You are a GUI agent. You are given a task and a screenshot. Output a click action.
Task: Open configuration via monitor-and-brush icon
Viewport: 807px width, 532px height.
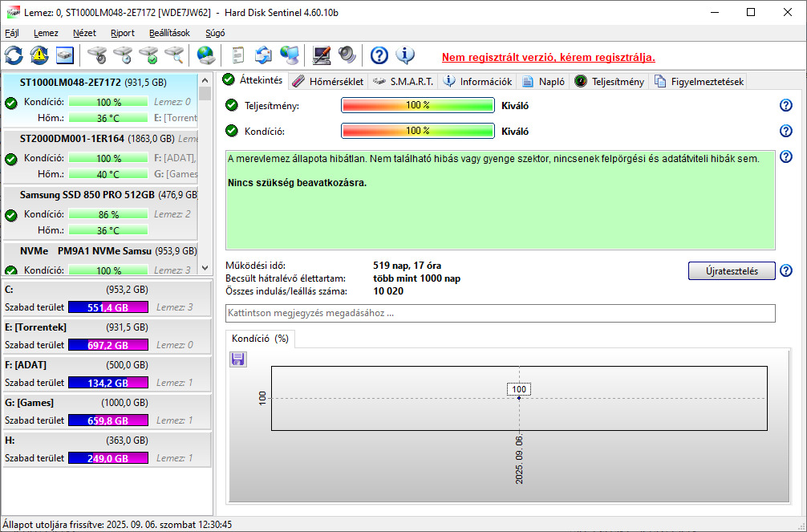(321, 55)
